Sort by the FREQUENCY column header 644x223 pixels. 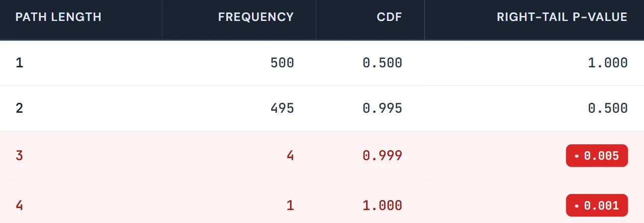tap(256, 17)
